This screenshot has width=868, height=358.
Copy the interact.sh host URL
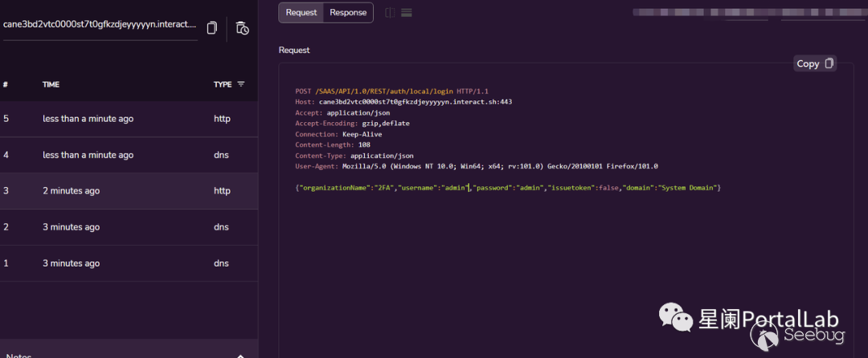click(212, 28)
